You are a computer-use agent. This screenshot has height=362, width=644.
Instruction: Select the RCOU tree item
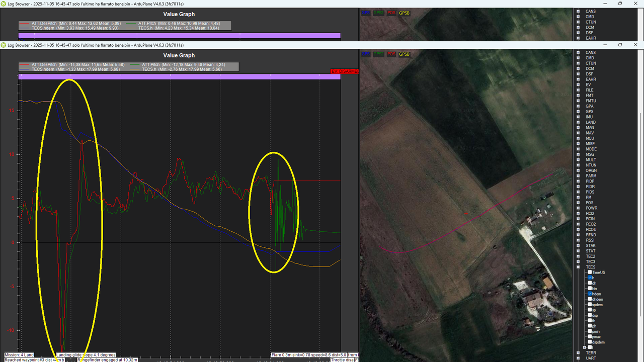pos(591,229)
